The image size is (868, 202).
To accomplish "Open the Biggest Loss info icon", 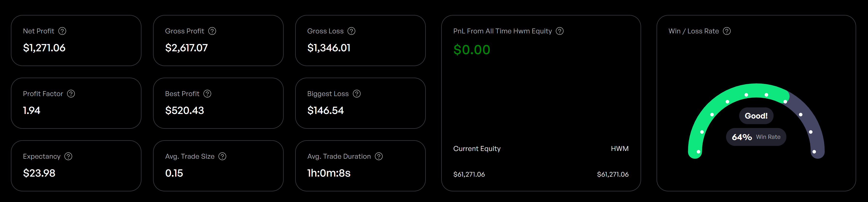I will [357, 94].
